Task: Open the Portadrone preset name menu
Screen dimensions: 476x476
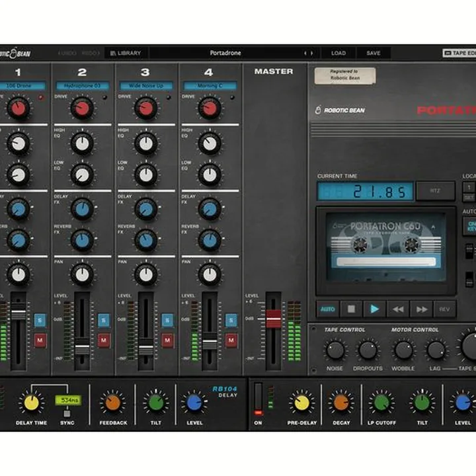Action: pyautogui.click(x=225, y=53)
